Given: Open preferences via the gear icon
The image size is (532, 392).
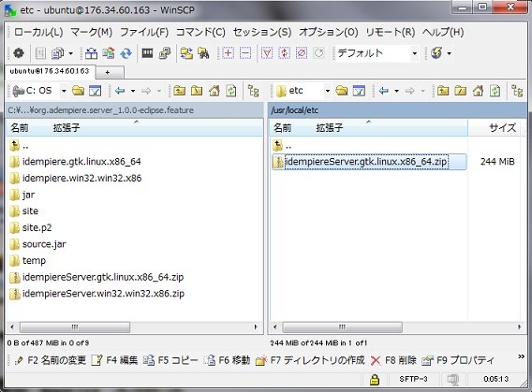Looking at the screenshot, I should [x=19, y=53].
